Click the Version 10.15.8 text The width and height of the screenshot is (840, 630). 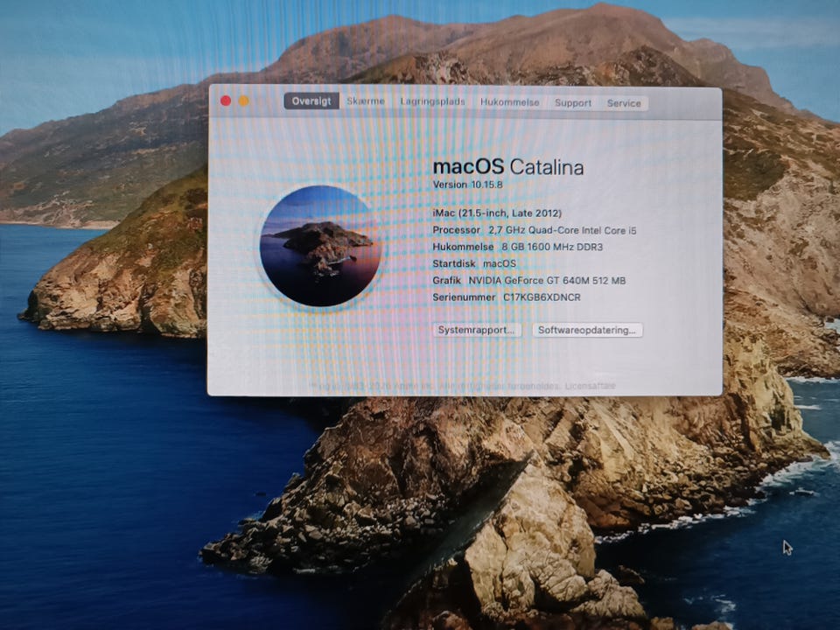click(x=467, y=185)
